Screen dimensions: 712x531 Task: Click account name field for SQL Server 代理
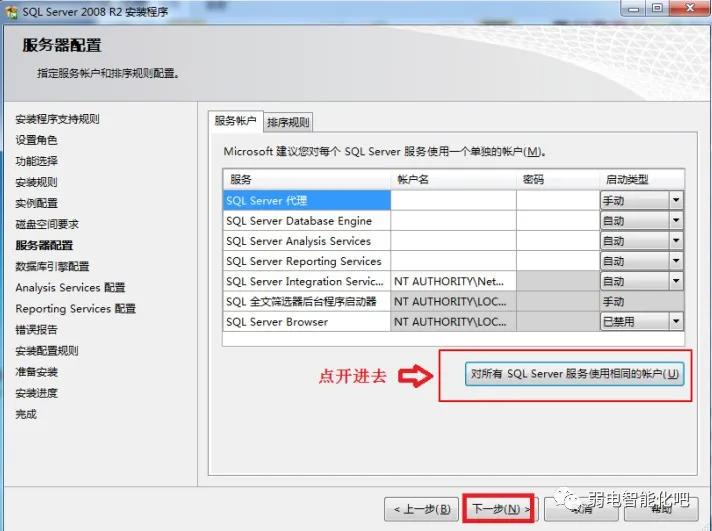pyautogui.click(x=453, y=200)
